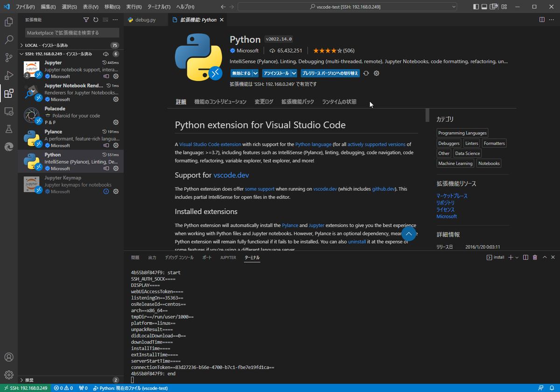Open the Disable button dropdown arrow
The height and width of the screenshot is (392, 560).
(255, 73)
